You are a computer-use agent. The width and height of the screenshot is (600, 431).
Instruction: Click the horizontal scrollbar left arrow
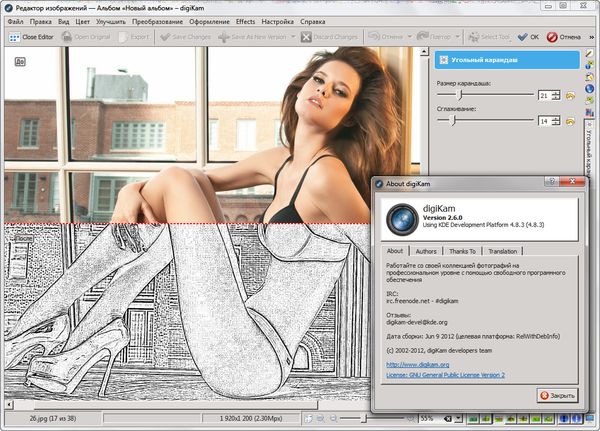[9, 404]
